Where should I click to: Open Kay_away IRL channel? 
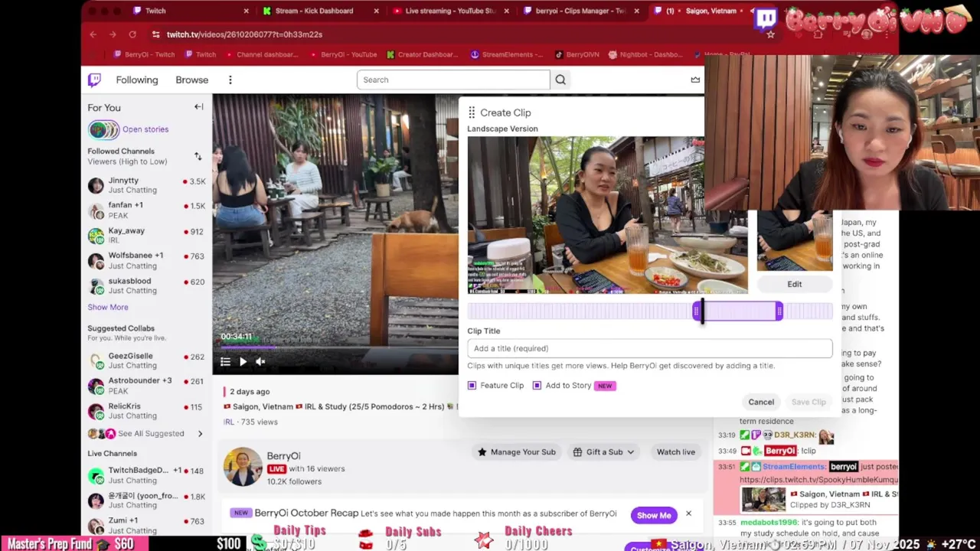click(146, 235)
